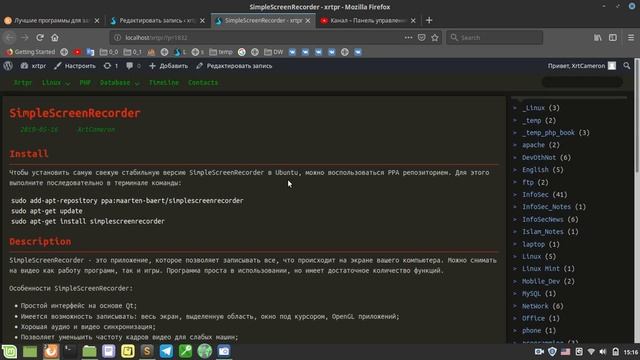
Task: Open the Islam_Notes category link
Action: click(x=542, y=232)
